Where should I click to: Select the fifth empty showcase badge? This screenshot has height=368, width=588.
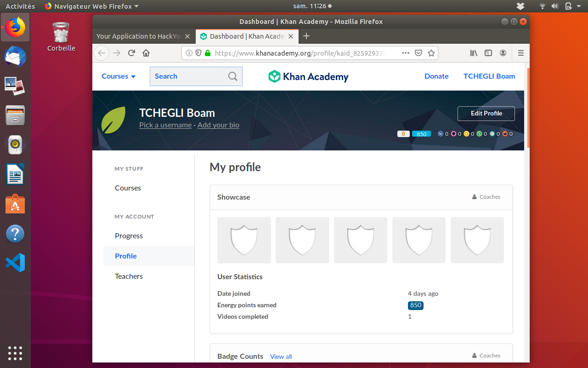tap(477, 240)
